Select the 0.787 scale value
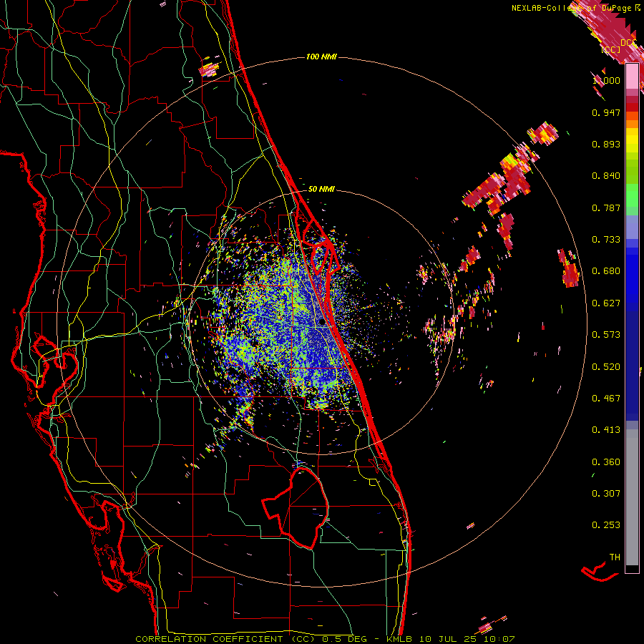Viewport: 644px width, 644px height. point(606,208)
